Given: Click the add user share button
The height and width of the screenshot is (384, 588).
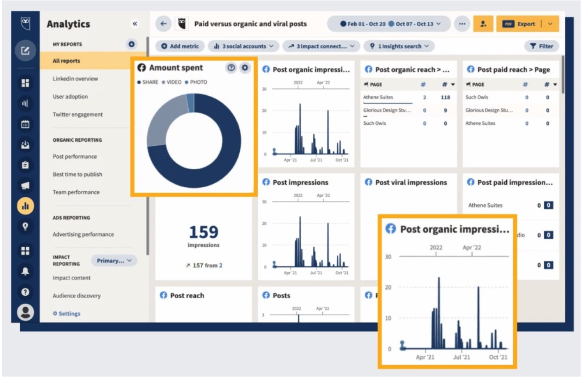Looking at the screenshot, I should pyautogui.click(x=483, y=24).
